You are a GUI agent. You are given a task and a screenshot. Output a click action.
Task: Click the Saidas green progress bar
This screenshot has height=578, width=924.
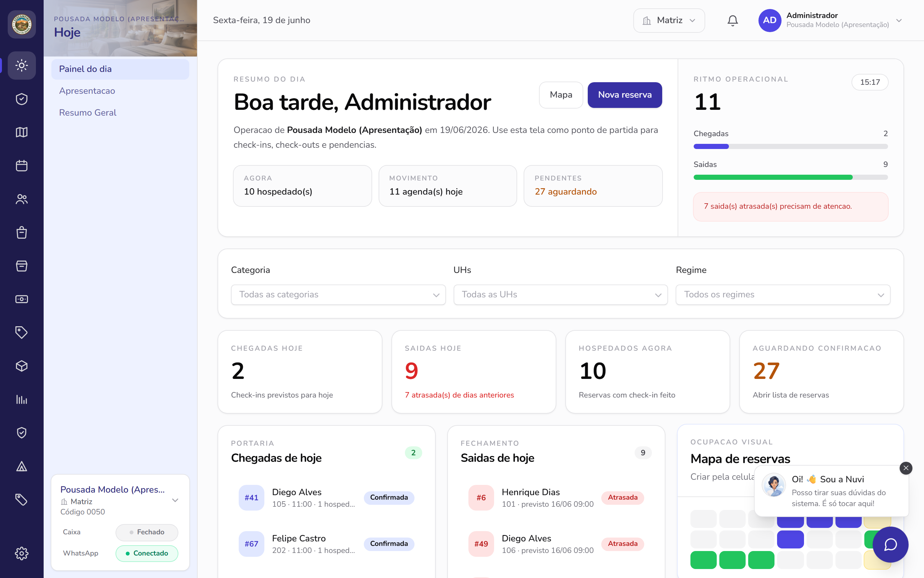[790, 177]
